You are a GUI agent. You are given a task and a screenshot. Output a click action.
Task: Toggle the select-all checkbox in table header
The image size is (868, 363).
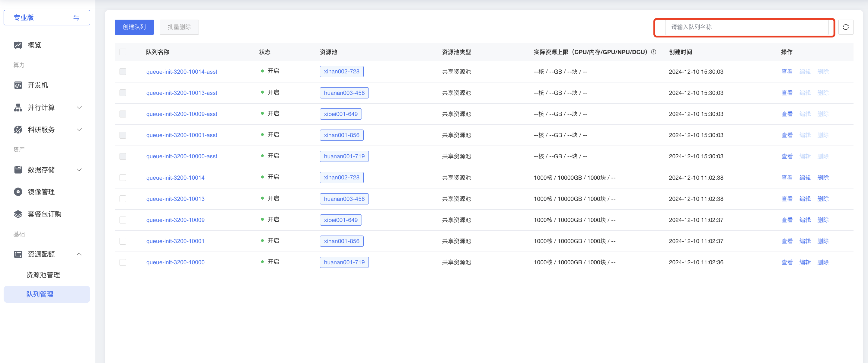coord(123,52)
